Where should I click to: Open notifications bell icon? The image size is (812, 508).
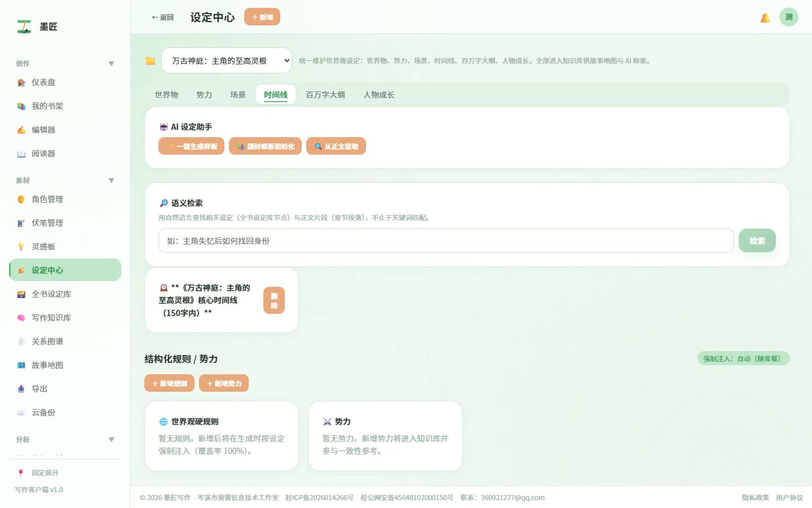click(x=765, y=17)
